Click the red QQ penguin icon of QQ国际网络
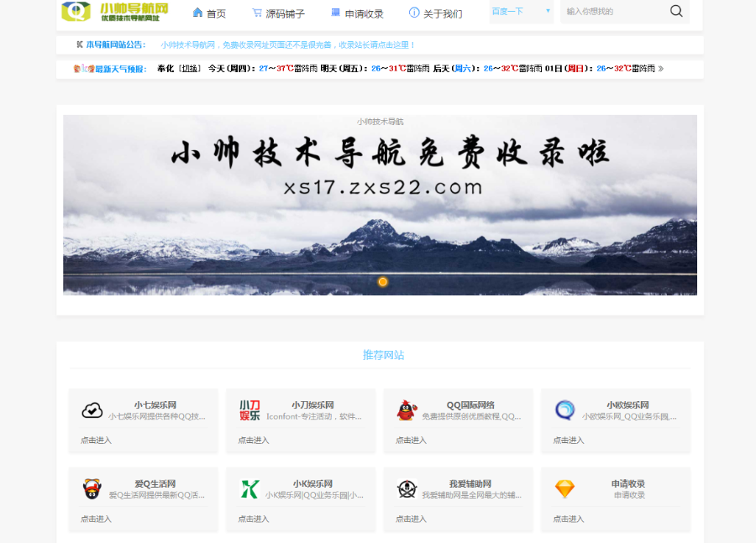 point(407,410)
